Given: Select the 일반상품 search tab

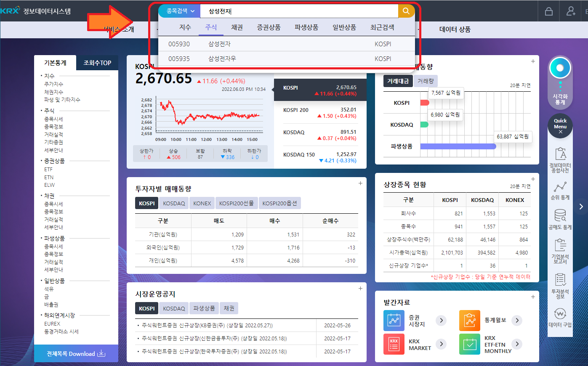Looking at the screenshot, I should (x=344, y=27).
